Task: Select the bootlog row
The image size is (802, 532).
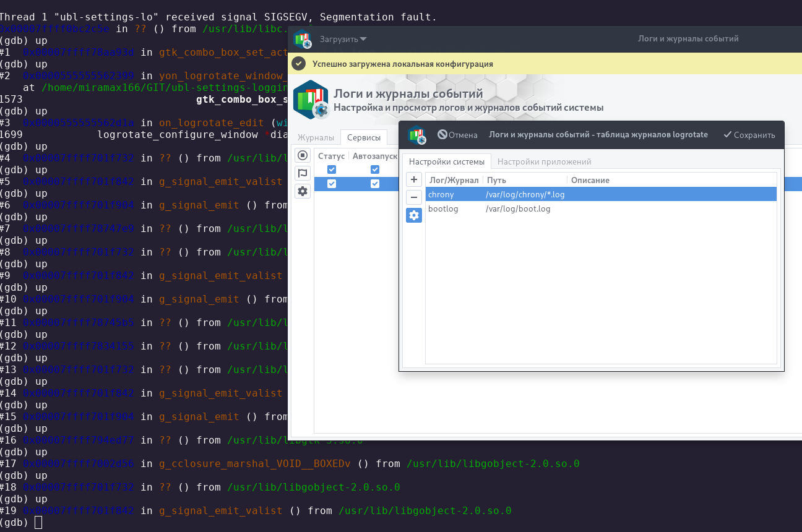Action: tap(601, 209)
